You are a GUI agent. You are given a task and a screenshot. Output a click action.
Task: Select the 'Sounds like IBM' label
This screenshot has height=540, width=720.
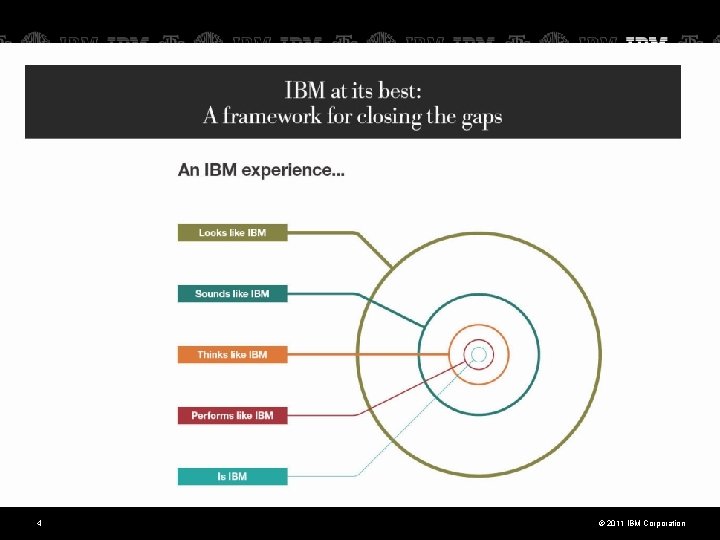coord(232,293)
